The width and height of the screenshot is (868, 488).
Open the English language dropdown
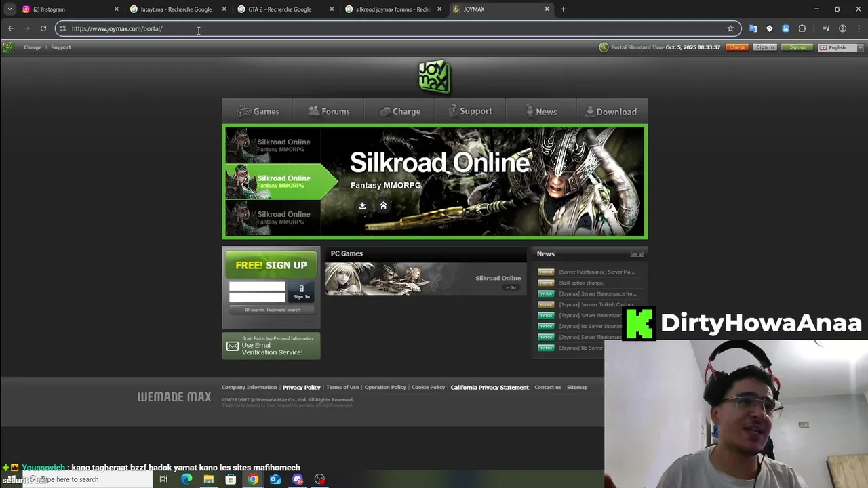[x=840, y=47]
